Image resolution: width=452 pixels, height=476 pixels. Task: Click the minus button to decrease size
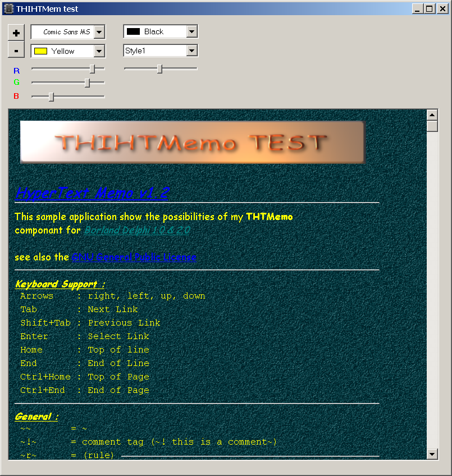tap(16, 51)
